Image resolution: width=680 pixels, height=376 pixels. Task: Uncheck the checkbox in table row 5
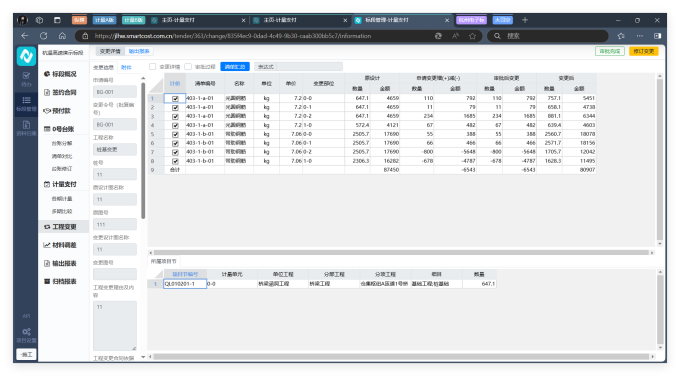coord(175,134)
